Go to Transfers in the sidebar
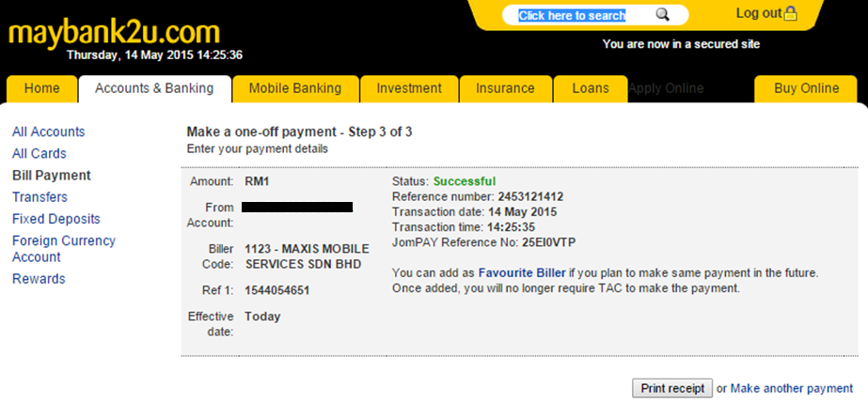 click(39, 197)
